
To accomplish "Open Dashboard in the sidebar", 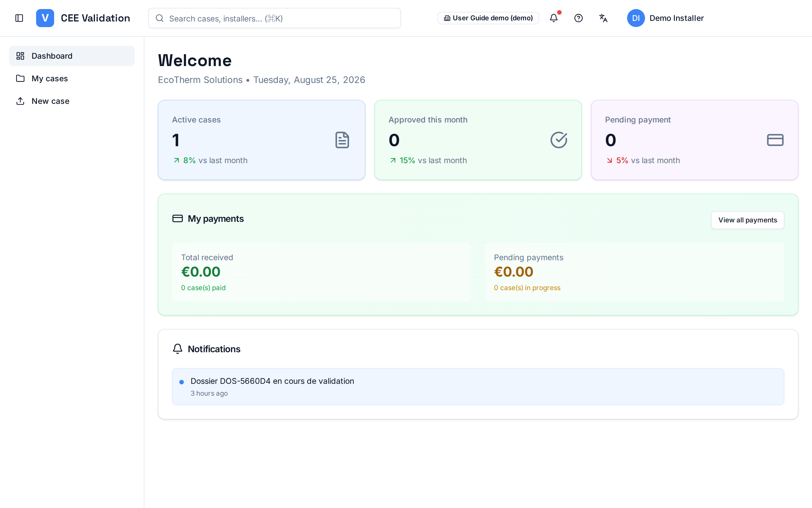I will (72, 56).
